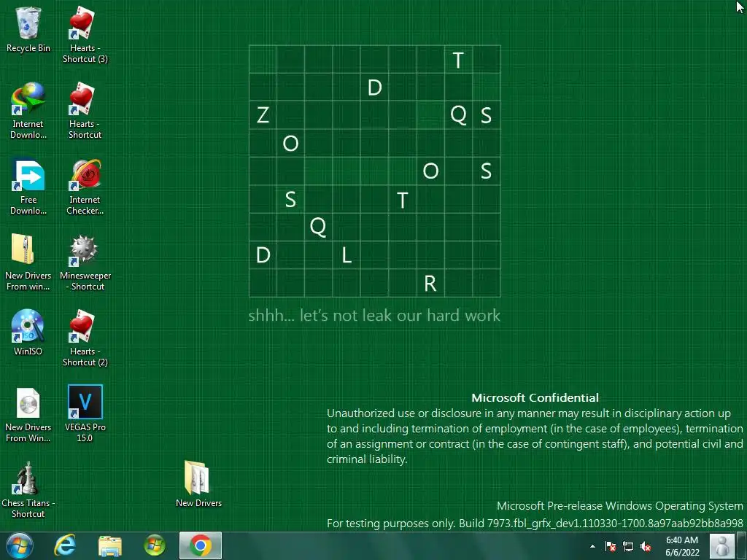Select the Hearts - Shortcut (2) icon

click(85, 338)
